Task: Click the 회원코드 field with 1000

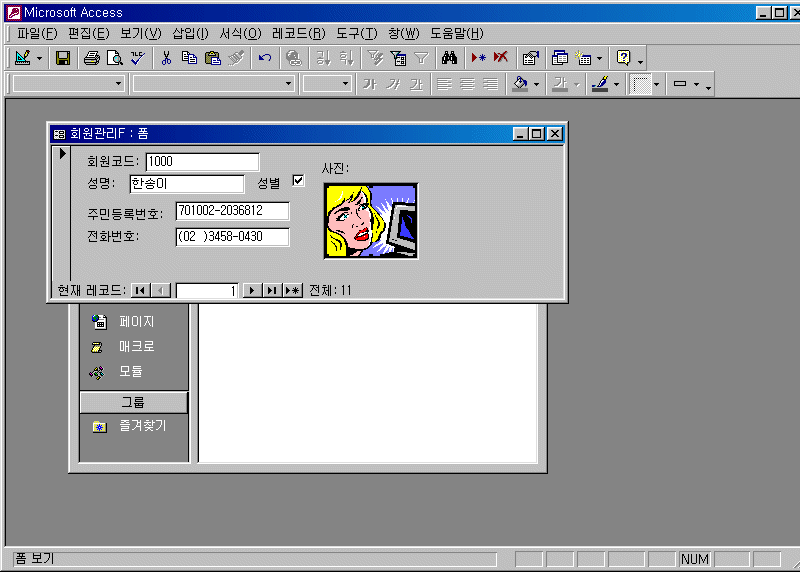Action: pyautogui.click(x=203, y=162)
